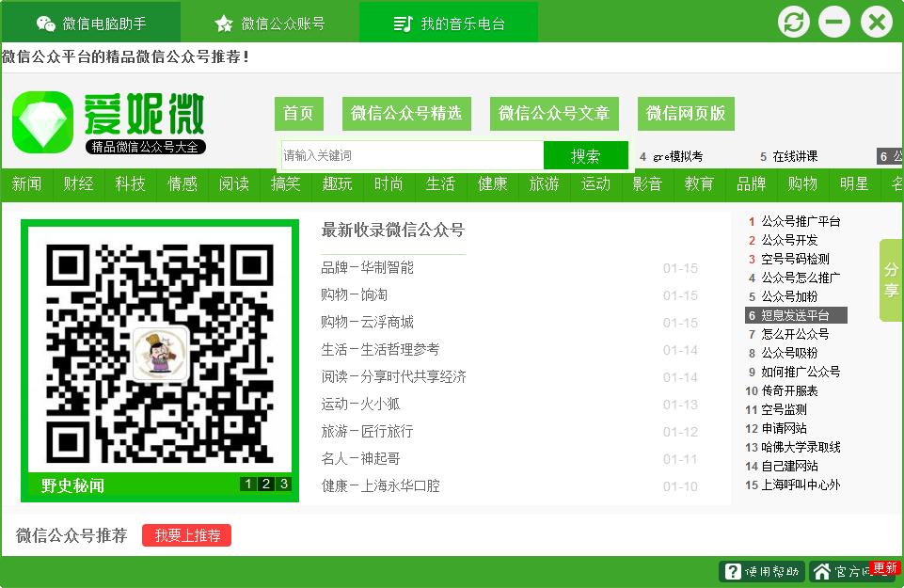Click the 分享 share side tab
The image size is (904, 588).
(x=891, y=280)
